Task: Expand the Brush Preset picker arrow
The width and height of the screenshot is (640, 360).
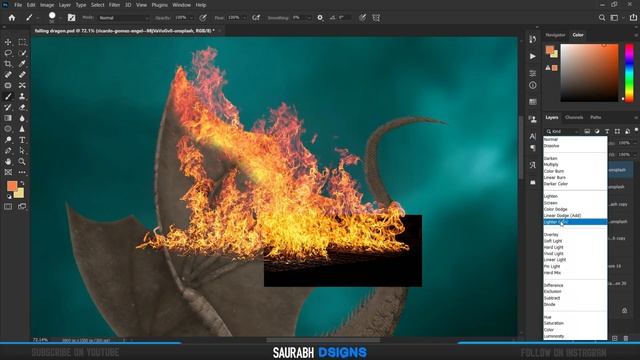Action: coord(60,18)
